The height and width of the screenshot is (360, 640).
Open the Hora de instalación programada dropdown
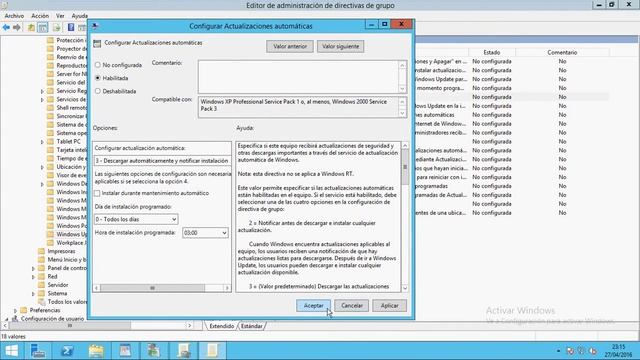[205, 233]
